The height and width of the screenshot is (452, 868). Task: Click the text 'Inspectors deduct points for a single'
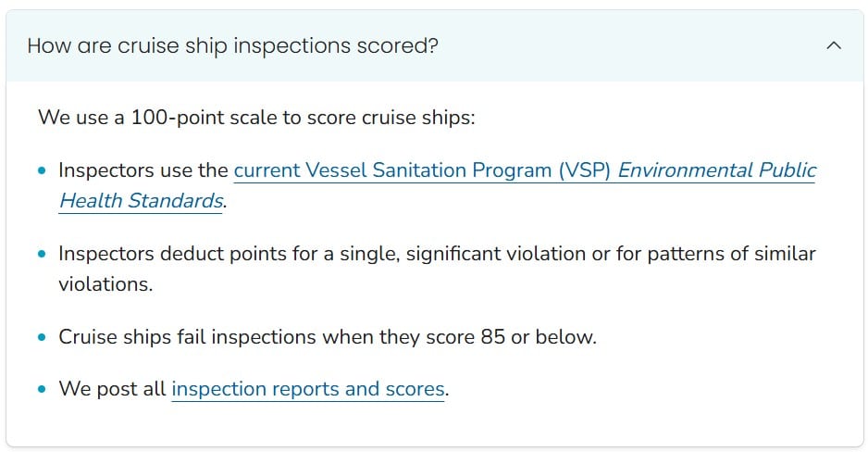(x=224, y=253)
